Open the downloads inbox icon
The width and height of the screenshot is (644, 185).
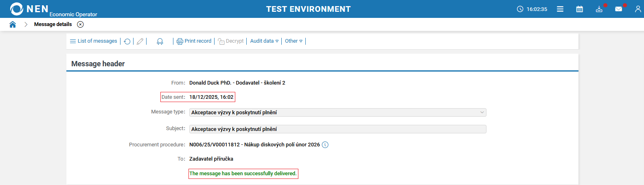pos(599,9)
